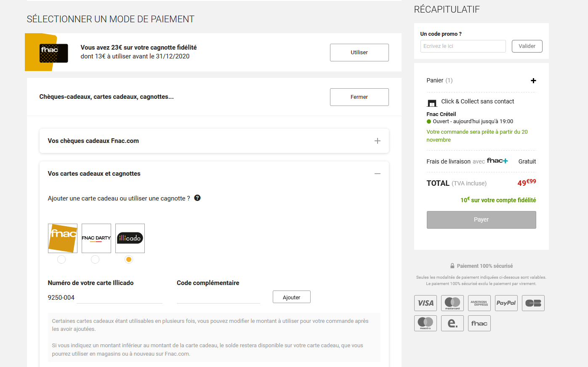Click the PayPal payment logo
The image size is (588, 367).
coord(506,303)
